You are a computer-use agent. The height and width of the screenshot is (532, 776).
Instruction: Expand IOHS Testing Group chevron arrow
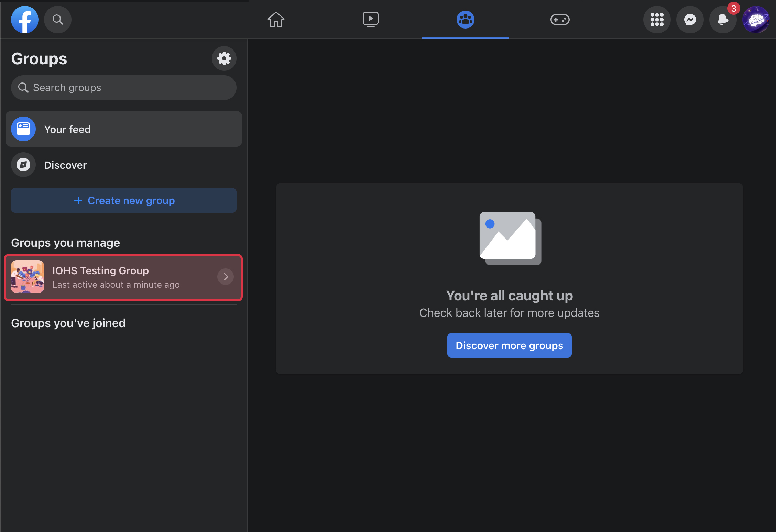[x=226, y=277]
